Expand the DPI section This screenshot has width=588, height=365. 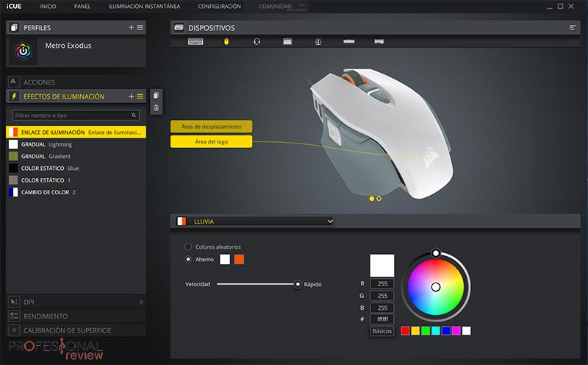pyautogui.click(x=76, y=302)
